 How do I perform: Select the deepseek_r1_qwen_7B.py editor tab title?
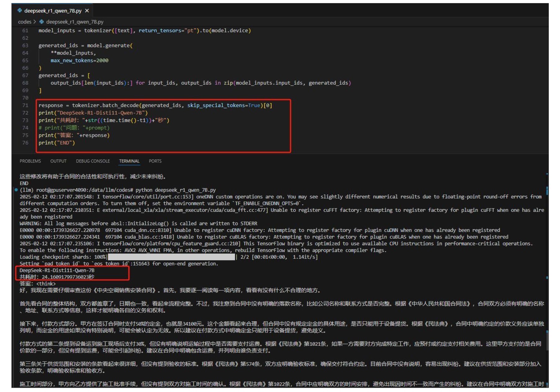53,11
